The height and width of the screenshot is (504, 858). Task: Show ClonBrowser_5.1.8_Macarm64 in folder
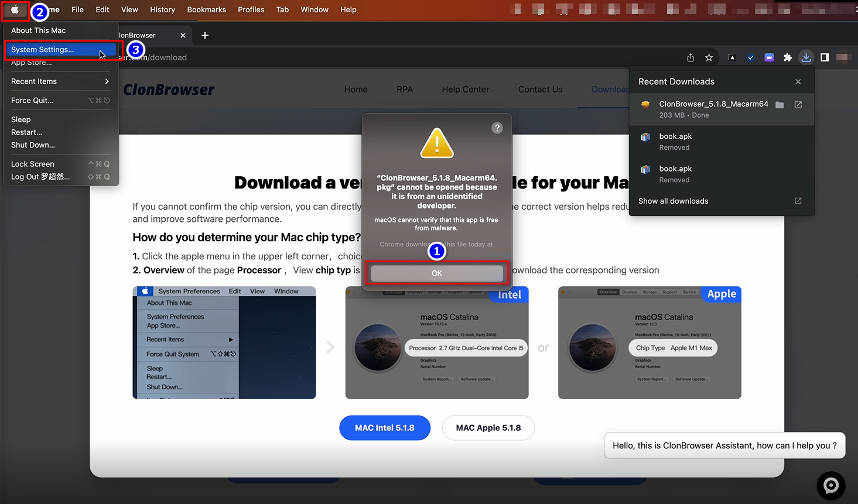click(x=780, y=105)
